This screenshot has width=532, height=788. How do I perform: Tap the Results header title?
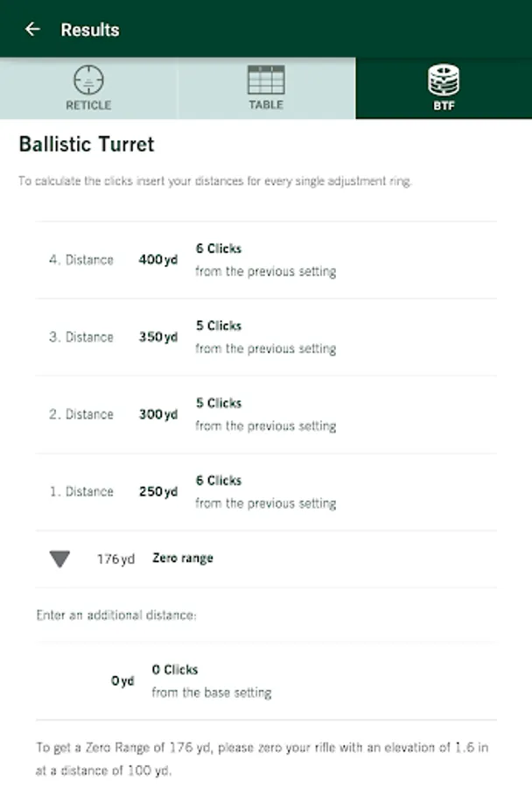(x=90, y=30)
